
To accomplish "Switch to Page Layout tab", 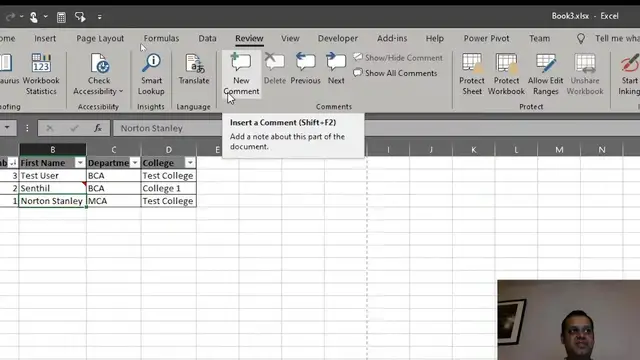I will 100,38.
